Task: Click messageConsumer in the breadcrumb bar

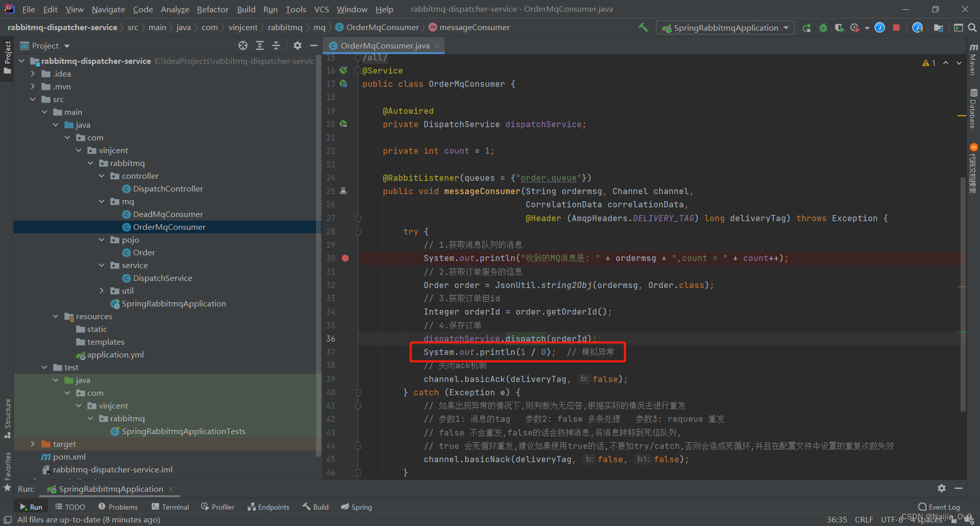Action: pyautogui.click(x=474, y=28)
